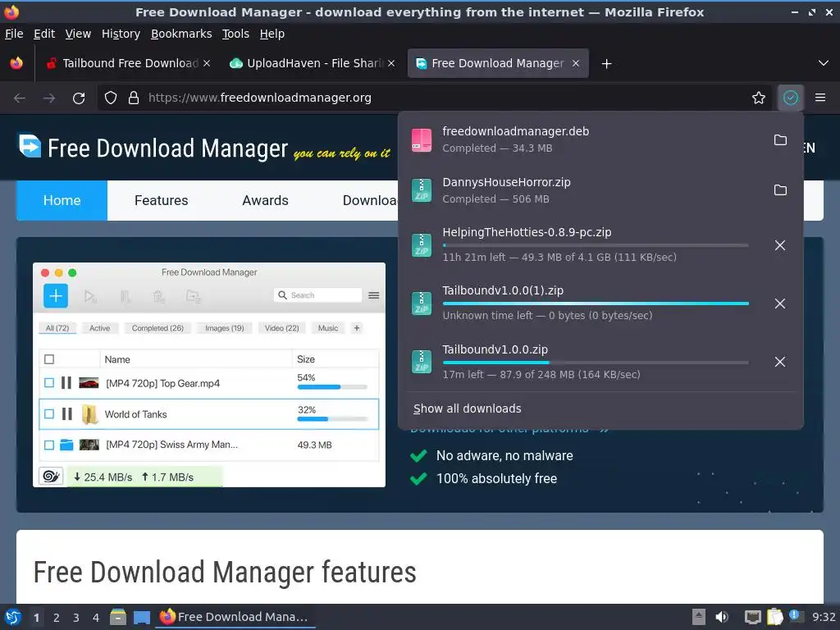This screenshot has height=630, width=840.
Task: Switch to workspace 4
Action: pos(96,618)
